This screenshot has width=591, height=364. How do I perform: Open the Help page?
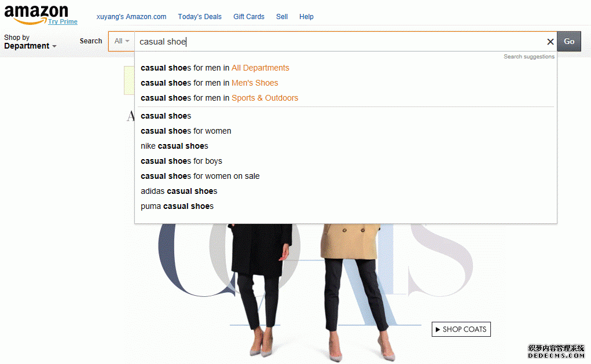[x=306, y=17]
